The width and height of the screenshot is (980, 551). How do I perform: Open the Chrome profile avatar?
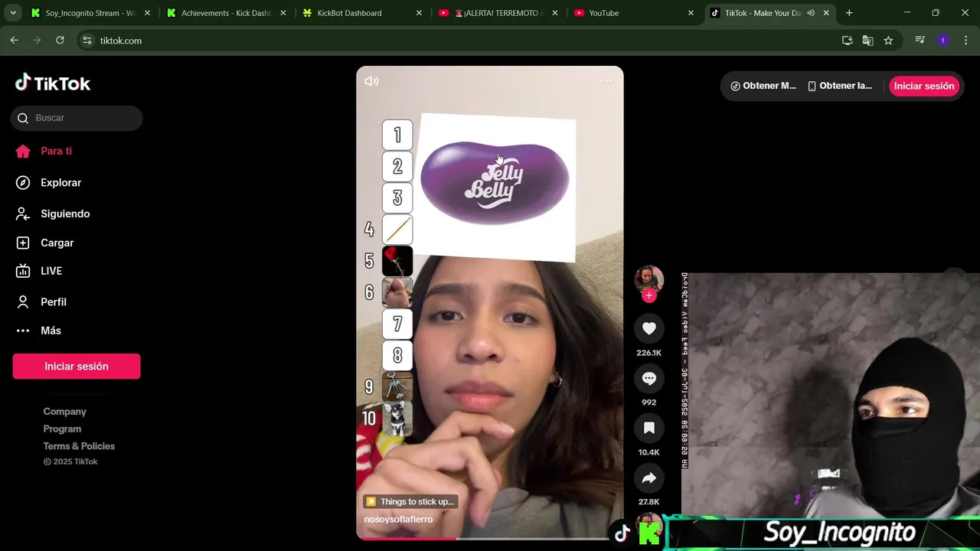pos(943,41)
